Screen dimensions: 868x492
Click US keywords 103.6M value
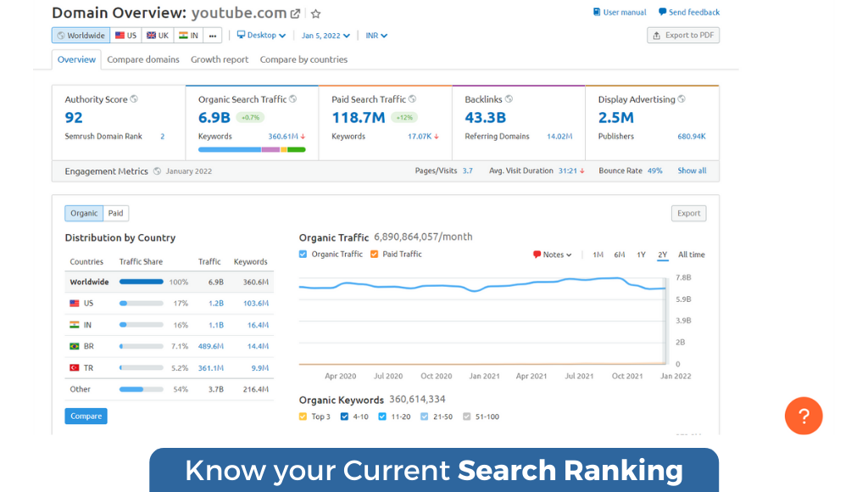coord(256,304)
